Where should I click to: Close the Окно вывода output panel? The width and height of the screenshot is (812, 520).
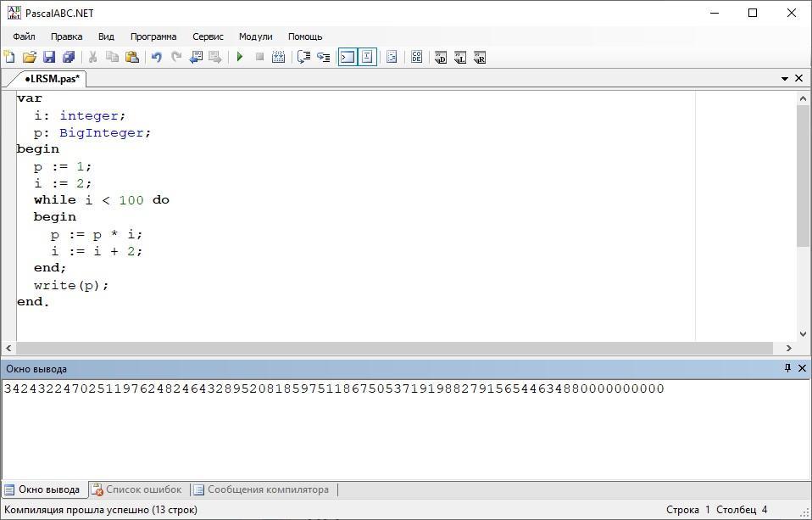[x=802, y=368]
